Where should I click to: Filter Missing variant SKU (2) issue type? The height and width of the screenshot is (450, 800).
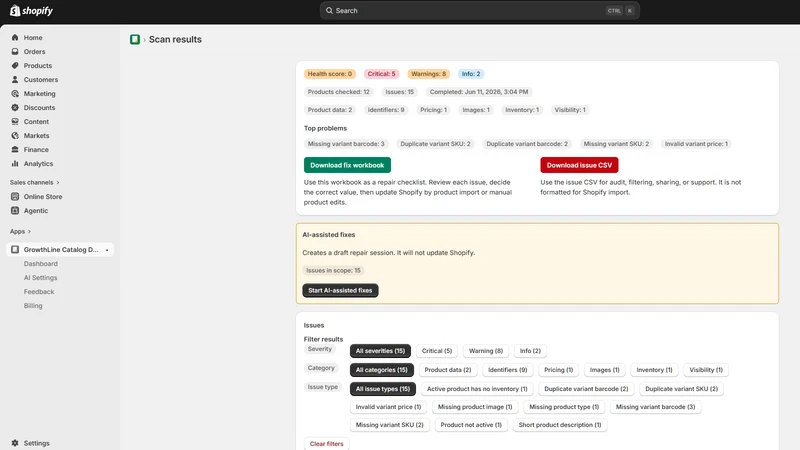click(x=390, y=425)
